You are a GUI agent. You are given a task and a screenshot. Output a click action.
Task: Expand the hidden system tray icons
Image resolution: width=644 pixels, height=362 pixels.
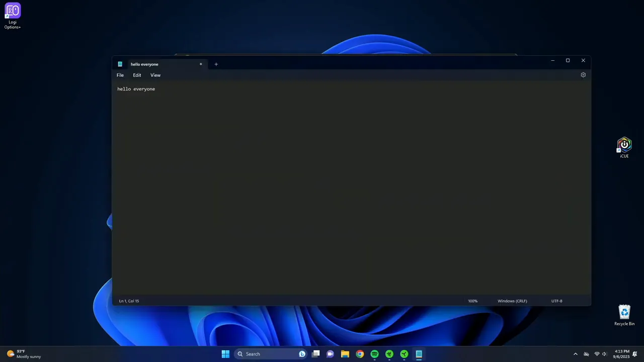click(576, 354)
